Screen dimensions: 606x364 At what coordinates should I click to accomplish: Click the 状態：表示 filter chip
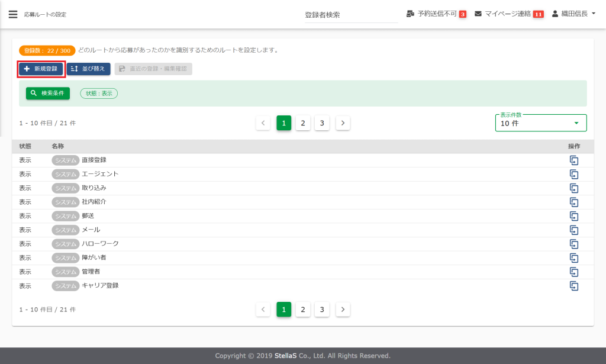pos(99,94)
